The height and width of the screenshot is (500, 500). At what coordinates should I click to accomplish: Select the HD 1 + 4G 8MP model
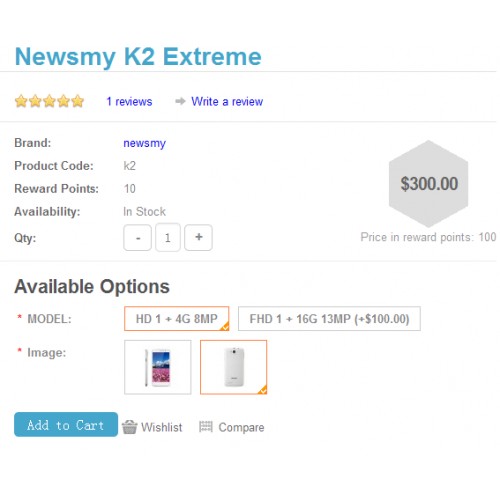click(177, 319)
